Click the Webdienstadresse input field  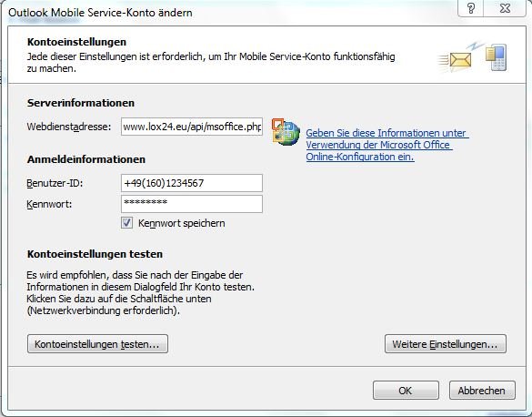[x=192, y=127]
